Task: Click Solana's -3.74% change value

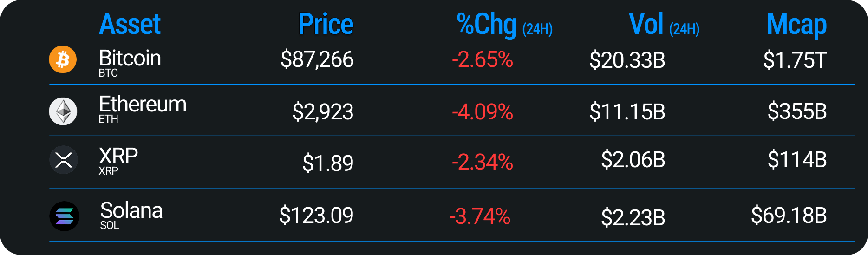Action: pyautogui.click(x=480, y=216)
